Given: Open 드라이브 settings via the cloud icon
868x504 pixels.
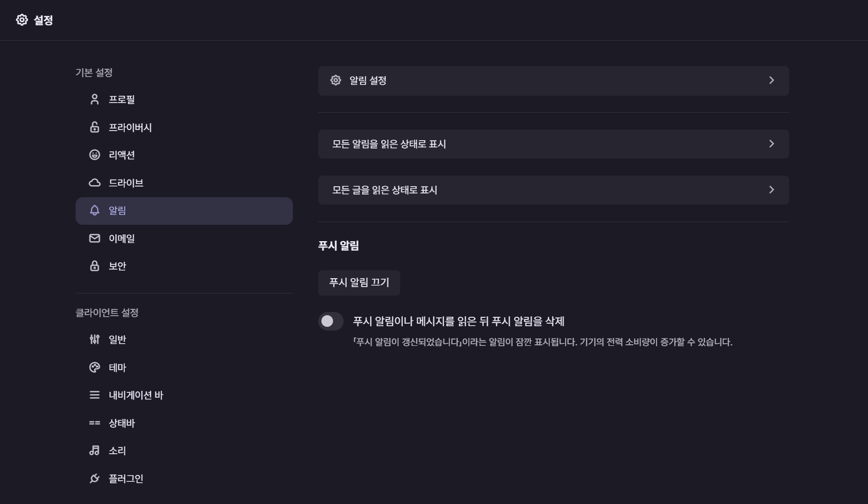Looking at the screenshot, I should coord(94,182).
